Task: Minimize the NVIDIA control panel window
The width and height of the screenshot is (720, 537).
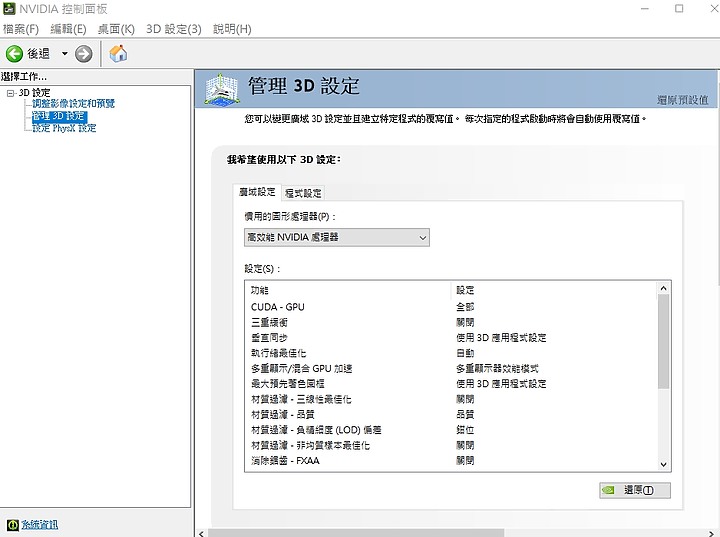Action: coord(645,9)
